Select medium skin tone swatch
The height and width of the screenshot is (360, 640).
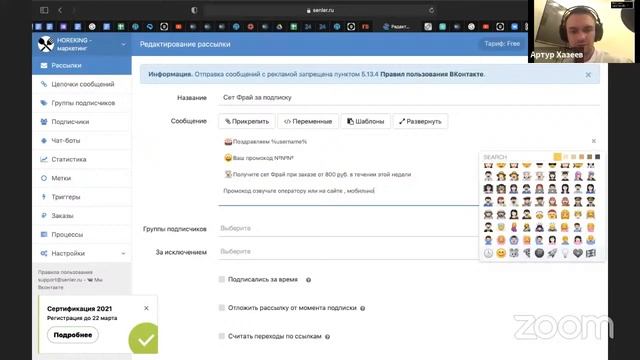click(x=582, y=157)
